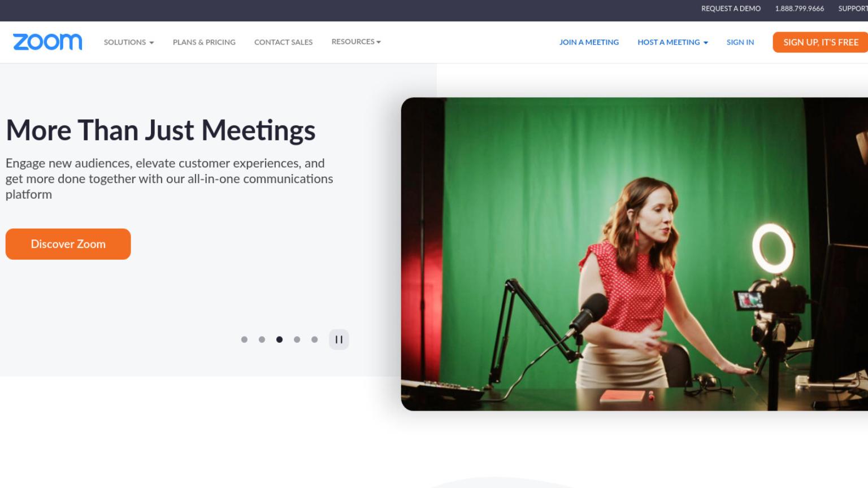Select the first carousel dot
868x488 pixels.
coord(244,339)
